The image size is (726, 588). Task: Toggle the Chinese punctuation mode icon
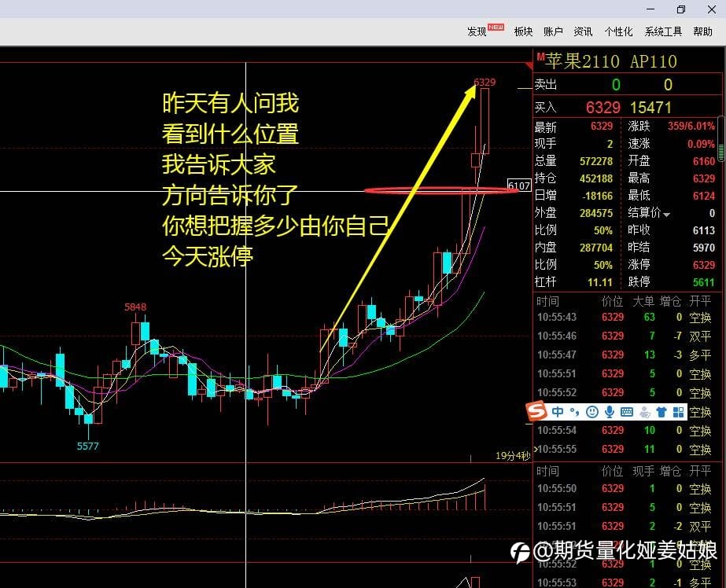[575, 412]
